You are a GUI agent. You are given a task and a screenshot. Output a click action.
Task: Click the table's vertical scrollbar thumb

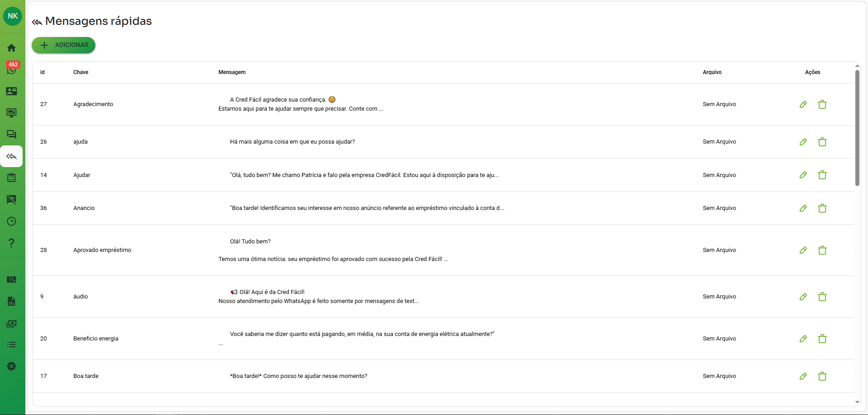click(857, 127)
